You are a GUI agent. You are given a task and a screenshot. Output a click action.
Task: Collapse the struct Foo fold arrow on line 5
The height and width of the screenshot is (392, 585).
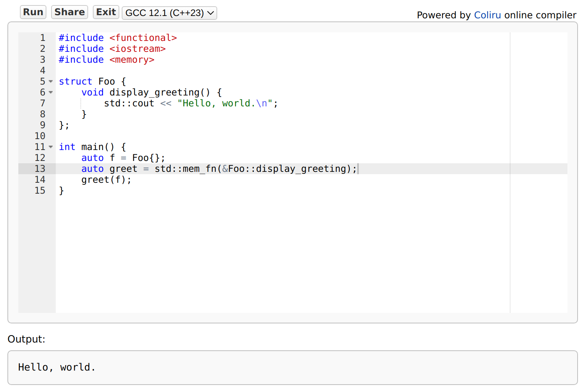(x=51, y=81)
